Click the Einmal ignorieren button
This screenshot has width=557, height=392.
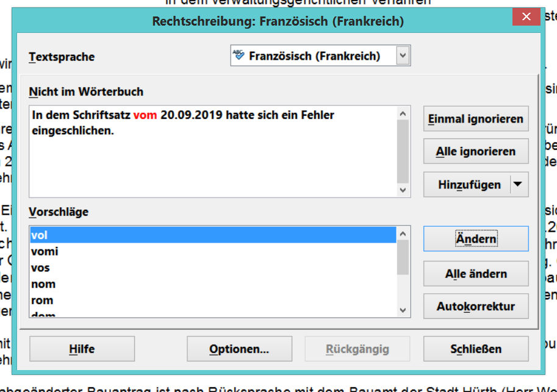[x=476, y=119]
